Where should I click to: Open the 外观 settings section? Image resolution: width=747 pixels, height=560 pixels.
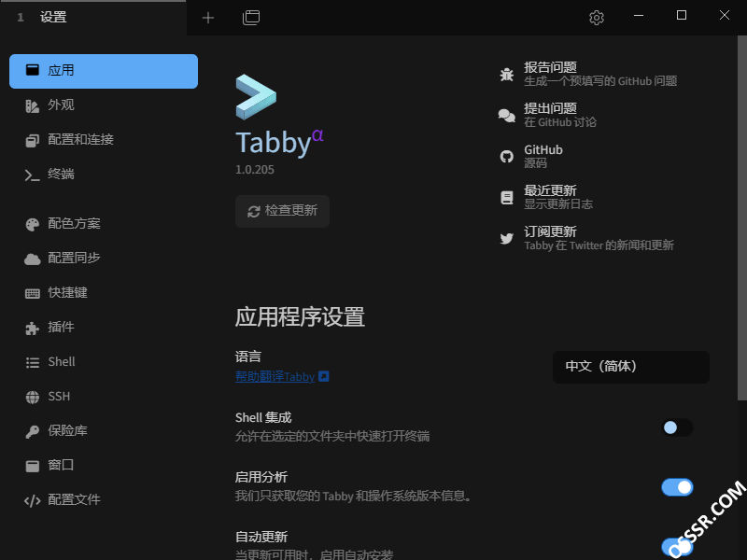[104, 105]
